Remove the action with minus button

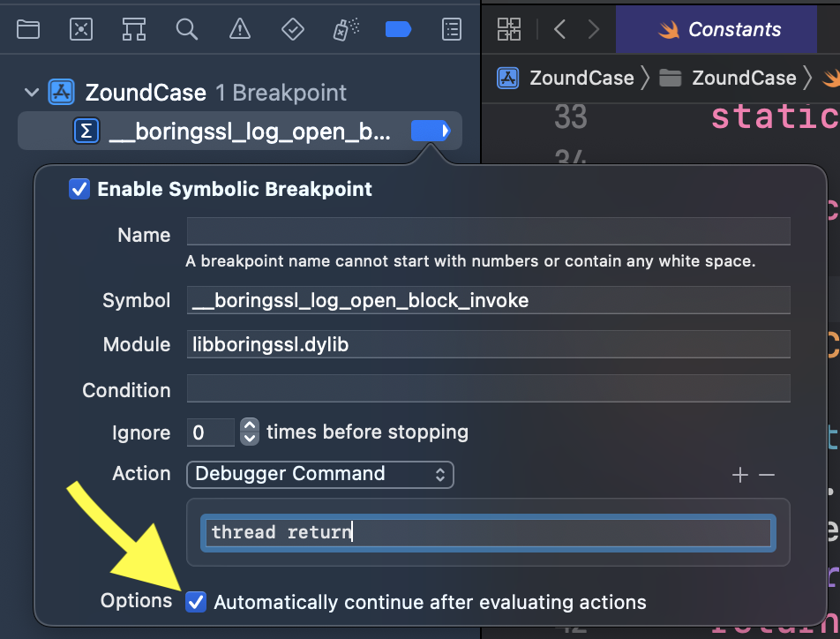(x=767, y=476)
